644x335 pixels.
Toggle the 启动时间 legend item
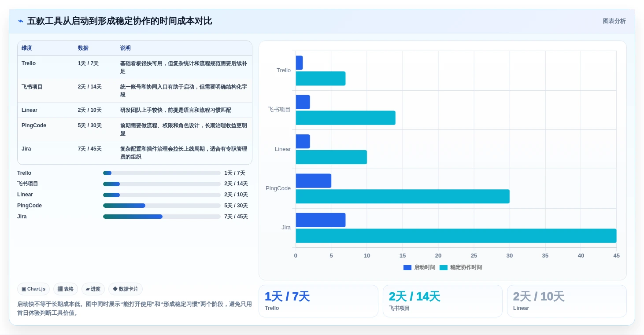(419, 268)
